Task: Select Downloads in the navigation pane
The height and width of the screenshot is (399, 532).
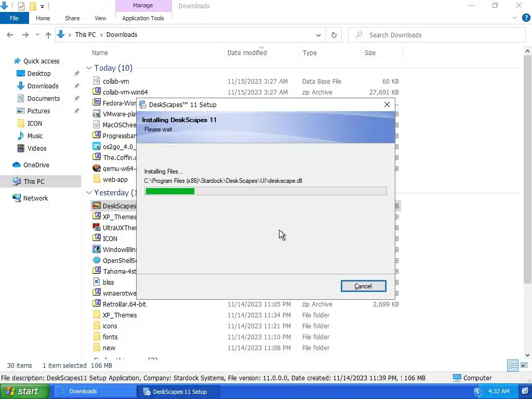Action: 43,86
